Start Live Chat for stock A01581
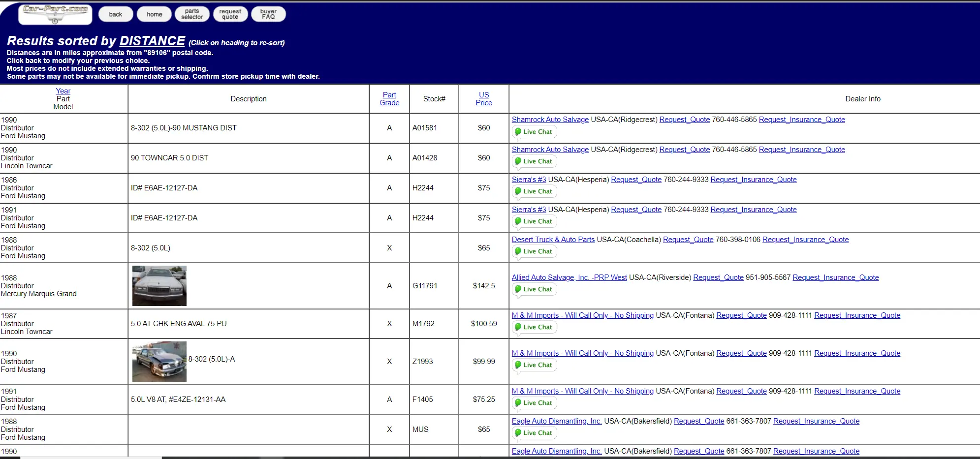This screenshot has width=980, height=459. click(534, 132)
